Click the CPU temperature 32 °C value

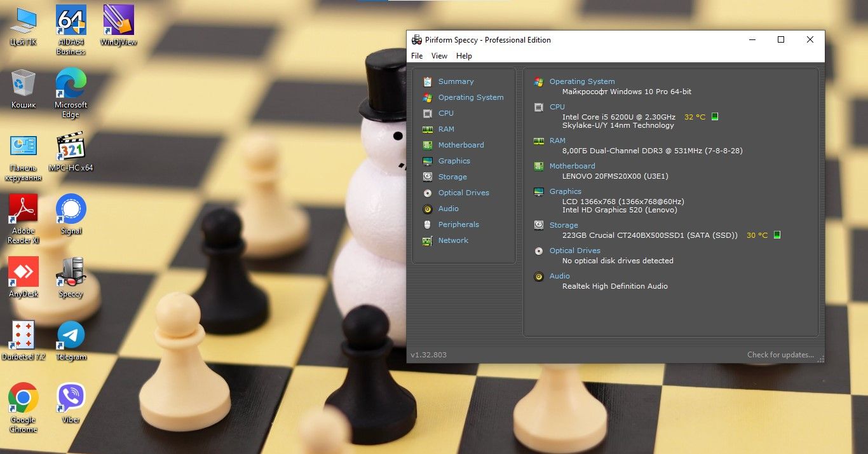tap(695, 117)
